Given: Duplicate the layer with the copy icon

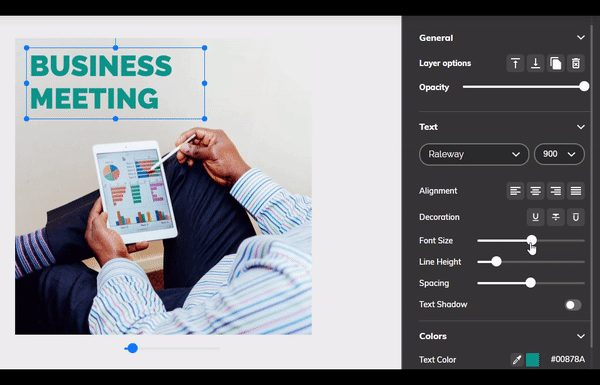Looking at the screenshot, I should (x=556, y=63).
